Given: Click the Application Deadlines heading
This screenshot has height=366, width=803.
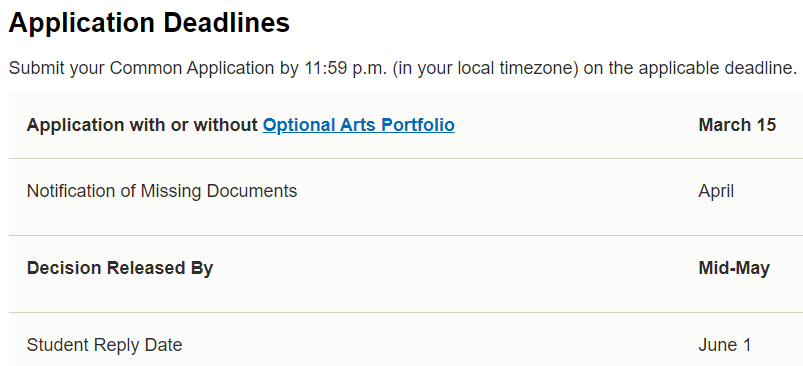Looking at the screenshot, I should (149, 23).
